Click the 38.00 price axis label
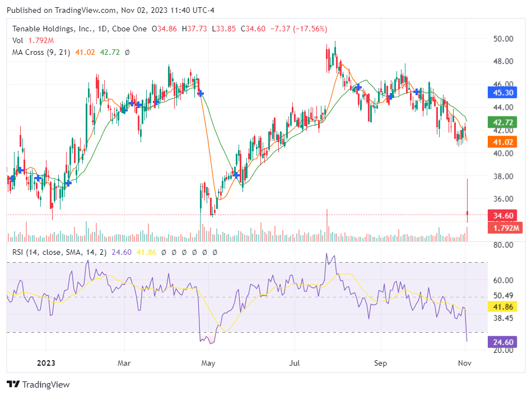The height and width of the screenshot is (396, 532). tap(503, 176)
